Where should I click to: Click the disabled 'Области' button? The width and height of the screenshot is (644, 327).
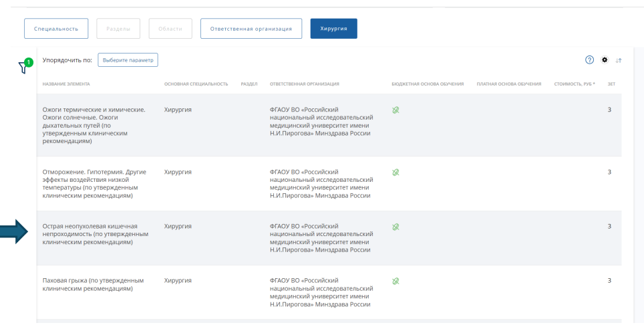pos(170,29)
